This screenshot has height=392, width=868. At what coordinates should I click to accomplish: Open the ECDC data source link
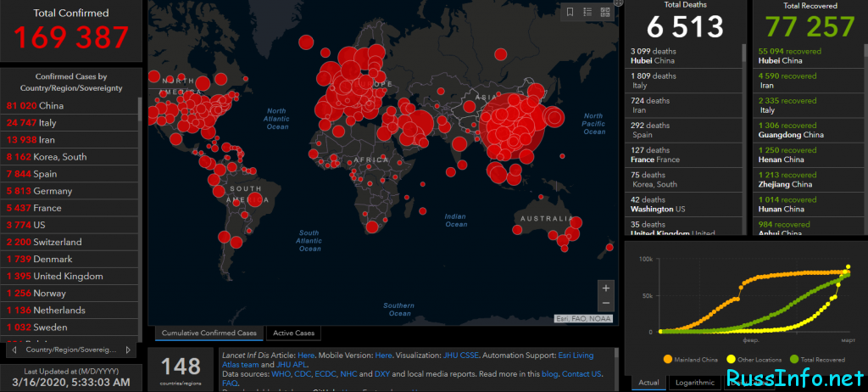[x=326, y=373]
